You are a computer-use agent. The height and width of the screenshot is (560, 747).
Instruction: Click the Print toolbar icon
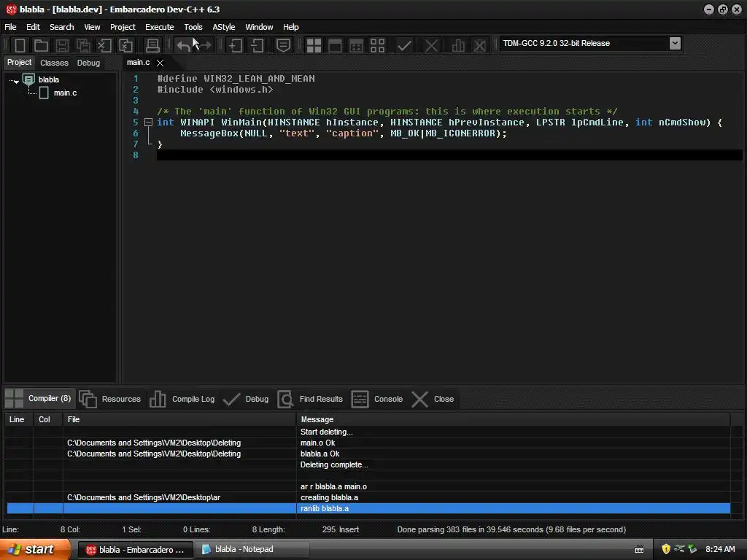point(152,45)
